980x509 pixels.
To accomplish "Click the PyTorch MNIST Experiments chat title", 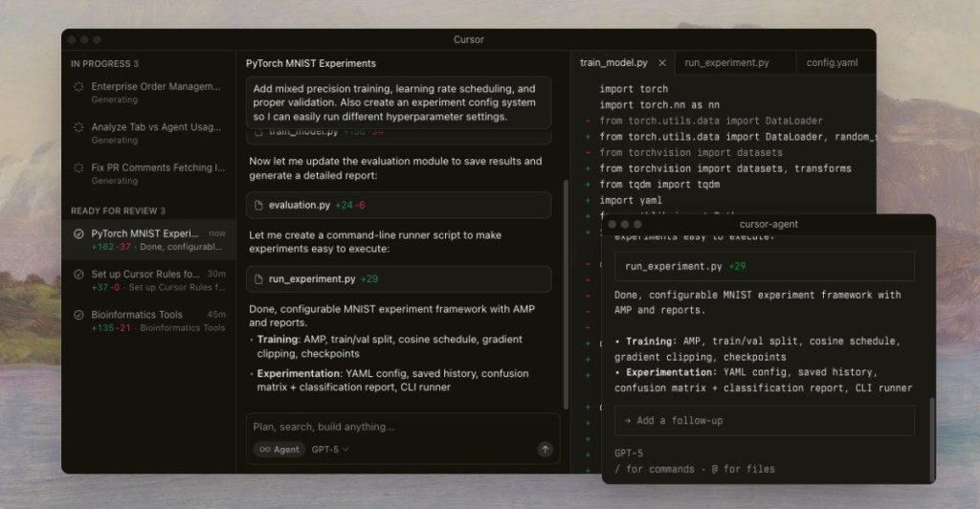I will (311, 64).
